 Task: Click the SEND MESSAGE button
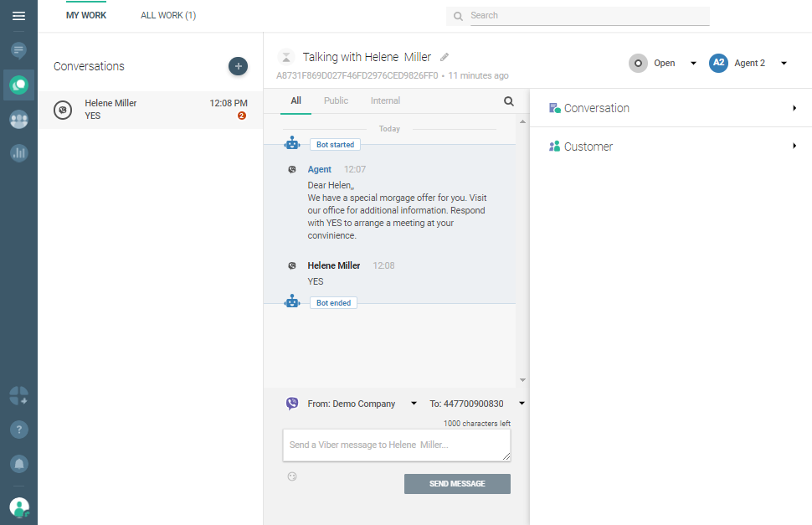pos(457,484)
